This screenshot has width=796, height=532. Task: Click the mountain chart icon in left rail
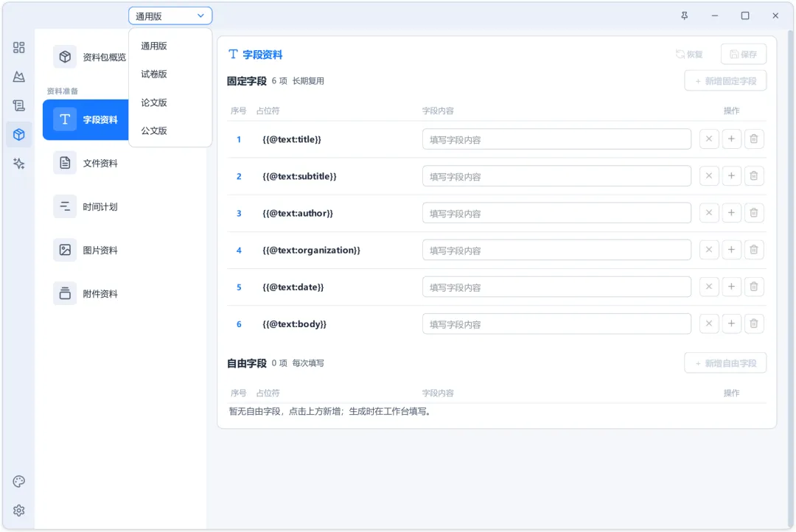coord(18,77)
